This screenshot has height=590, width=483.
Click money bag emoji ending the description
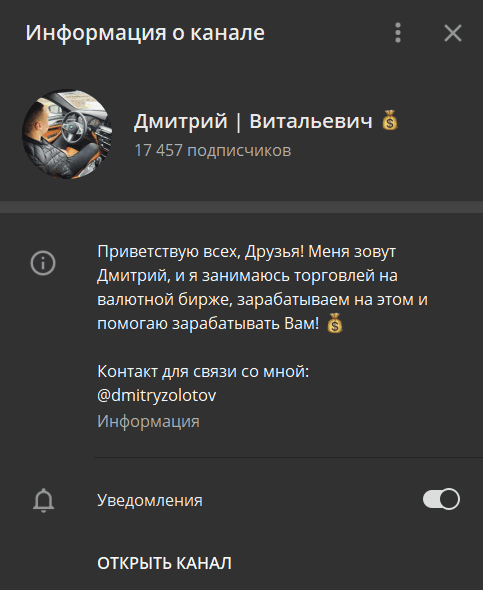coord(334,323)
